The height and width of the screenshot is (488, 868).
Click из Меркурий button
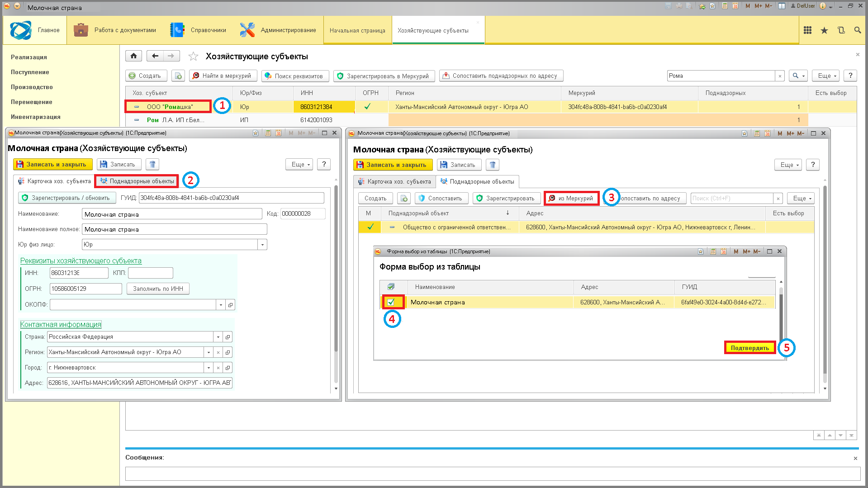[x=571, y=199]
